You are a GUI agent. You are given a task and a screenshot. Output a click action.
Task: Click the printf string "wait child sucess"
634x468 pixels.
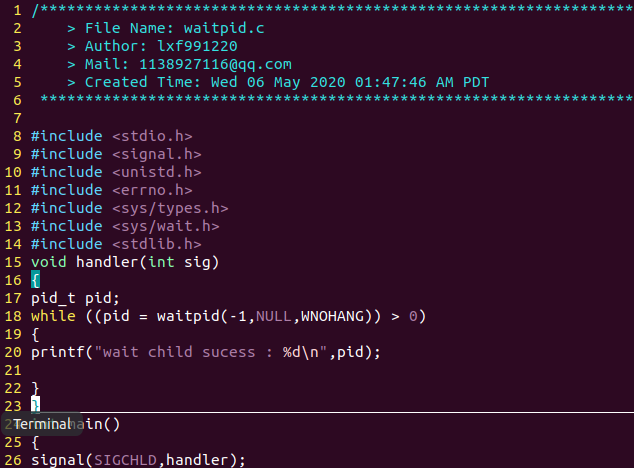tap(179, 352)
